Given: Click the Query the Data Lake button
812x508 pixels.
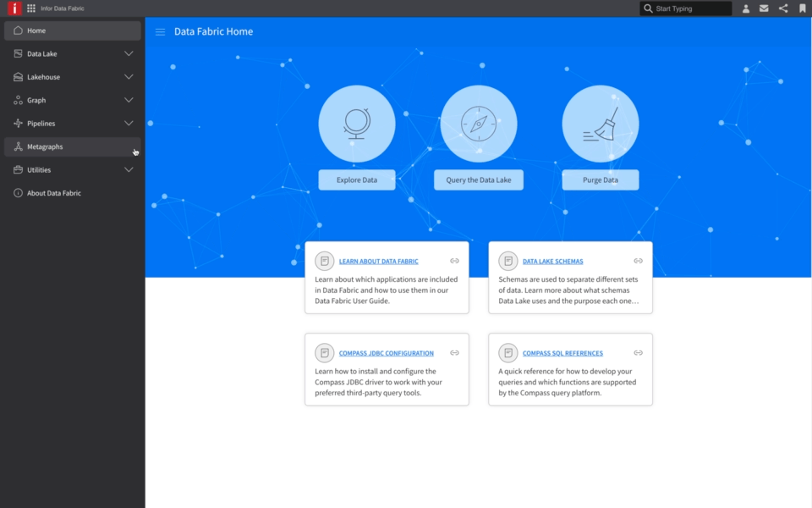Looking at the screenshot, I should coord(479,179).
